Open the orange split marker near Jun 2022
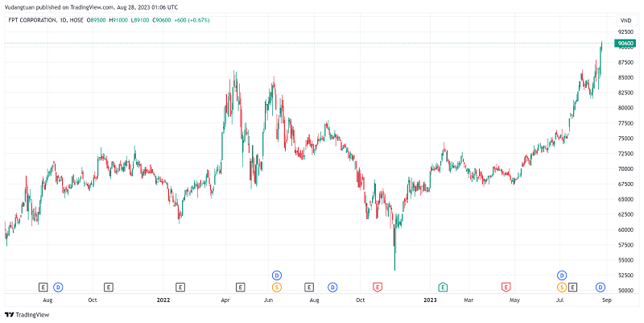 pyautogui.click(x=276, y=287)
